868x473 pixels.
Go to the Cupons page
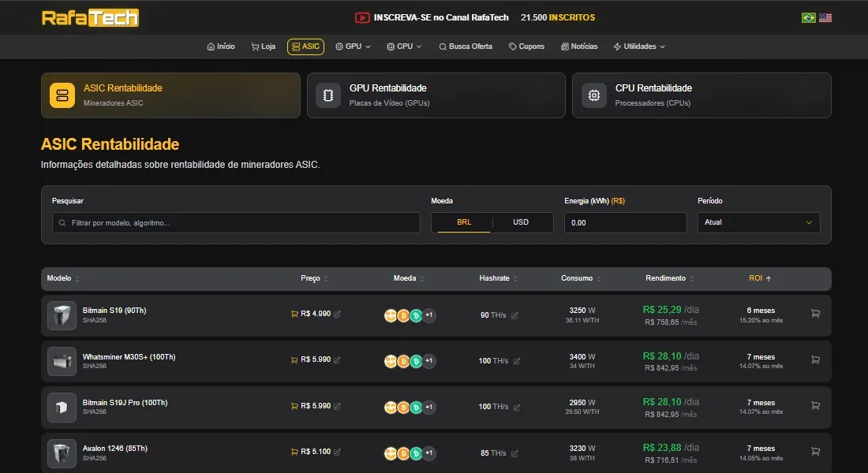pos(526,47)
